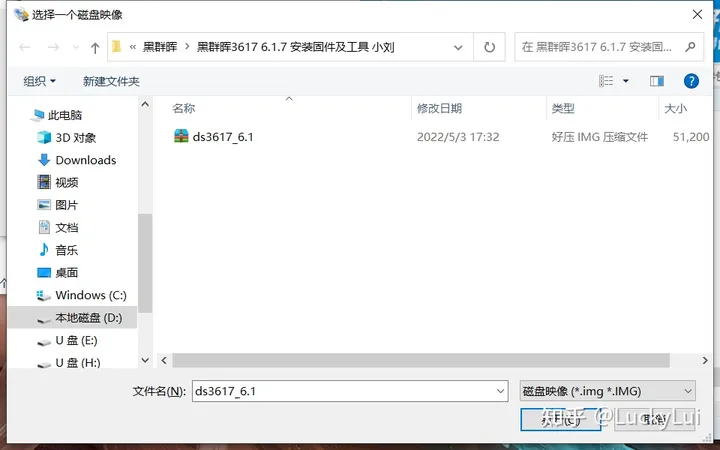The height and width of the screenshot is (450, 720).
Task: Click the change view layout icon
Action: tap(606, 81)
